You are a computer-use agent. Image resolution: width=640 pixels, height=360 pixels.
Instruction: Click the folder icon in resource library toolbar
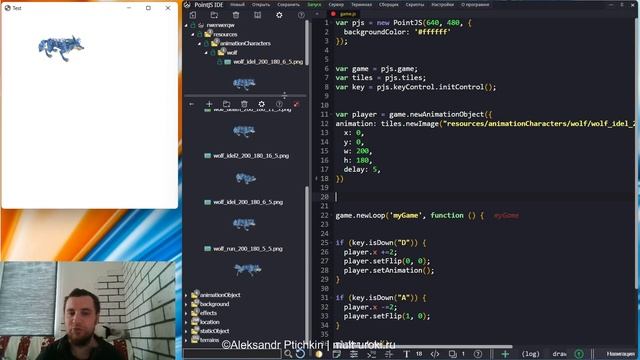(227, 104)
